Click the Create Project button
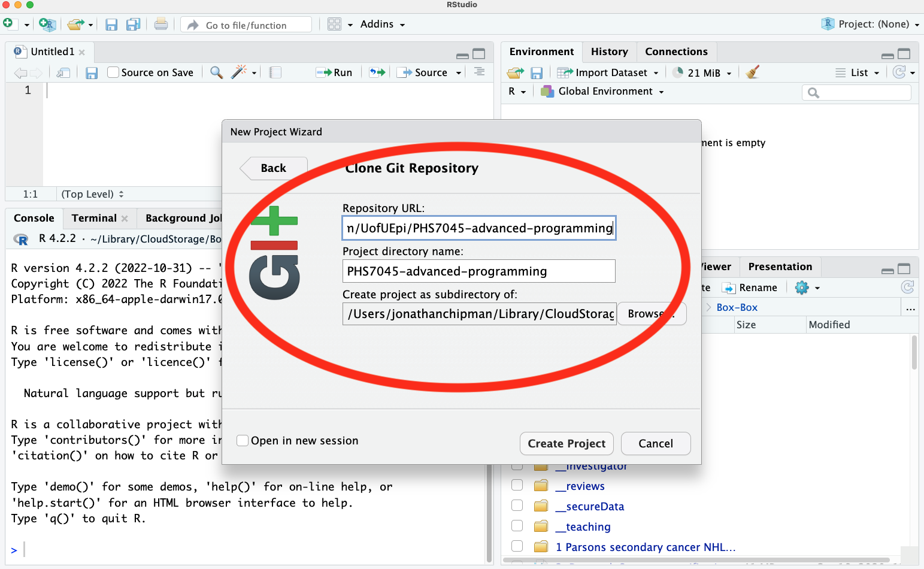 click(566, 444)
